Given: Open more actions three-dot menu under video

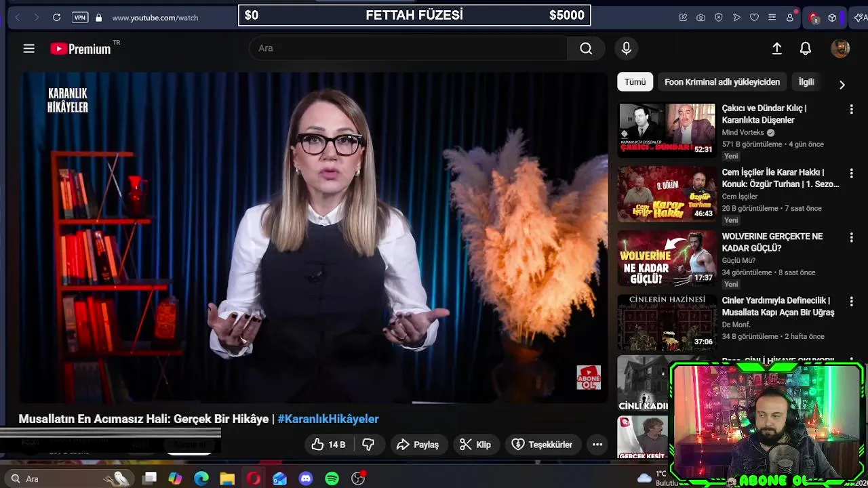Looking at the screenshot, I should pos(597,445).
